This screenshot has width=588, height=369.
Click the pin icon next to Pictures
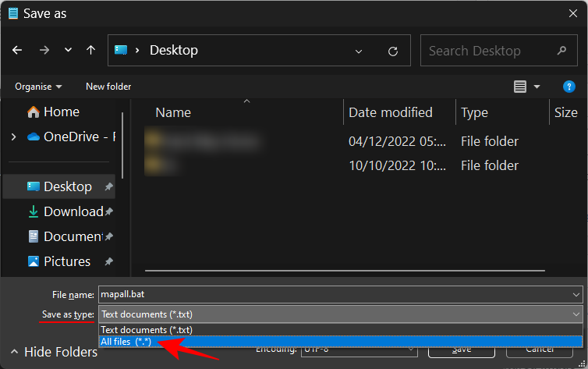click(x=108, y=261)
